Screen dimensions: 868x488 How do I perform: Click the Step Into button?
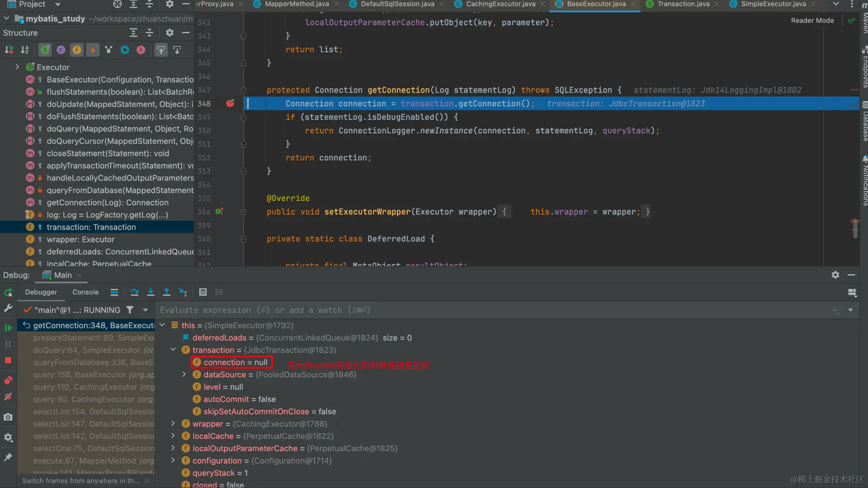point(150,292)
